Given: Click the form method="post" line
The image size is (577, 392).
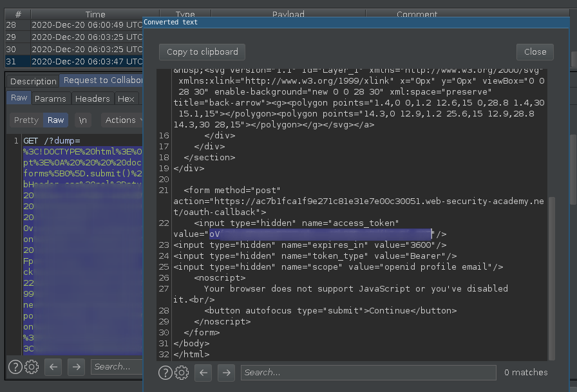Looking at the screenshot, I should [x=232, y=190].
